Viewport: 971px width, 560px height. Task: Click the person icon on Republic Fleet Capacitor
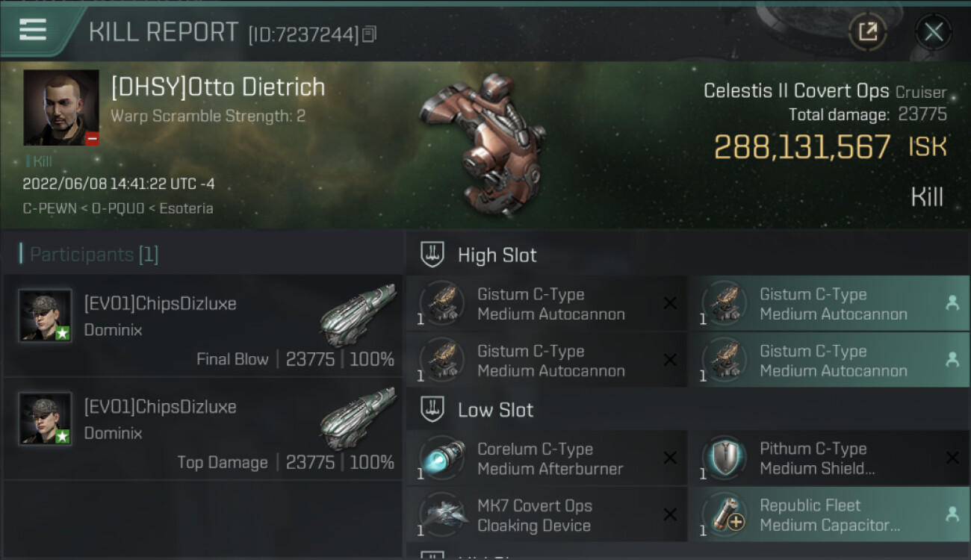[952, 514]
